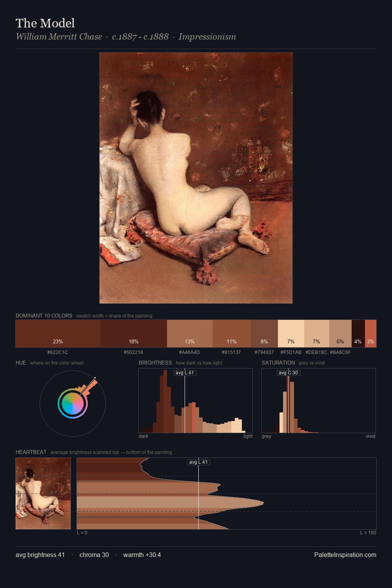The height and width of the screenshot is (588, 392).
Task: Click the saturation histogram chart
Action: click(319, 401)
